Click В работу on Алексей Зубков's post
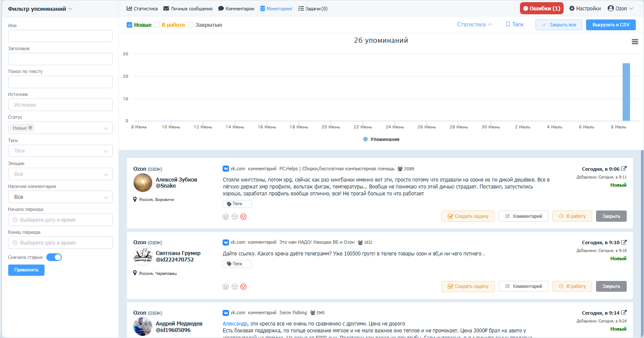644x338 pixels. pos(572,216)
